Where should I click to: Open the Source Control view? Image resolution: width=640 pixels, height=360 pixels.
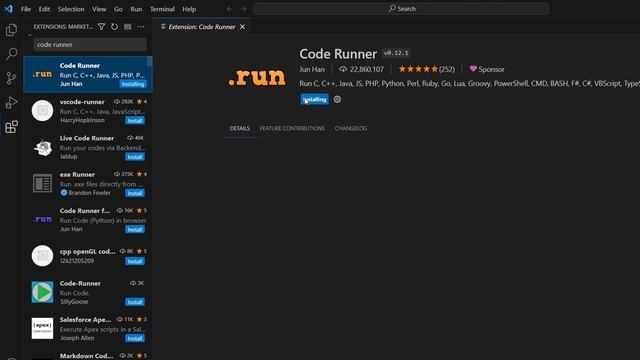click(x=11, y=78)
